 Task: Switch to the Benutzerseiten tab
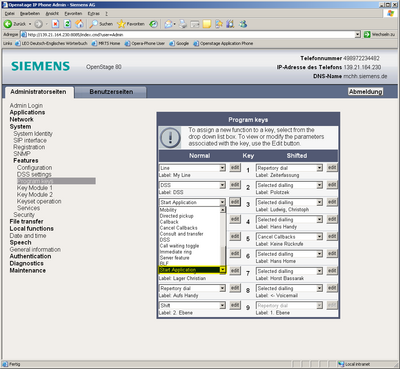tap(111, 92)
